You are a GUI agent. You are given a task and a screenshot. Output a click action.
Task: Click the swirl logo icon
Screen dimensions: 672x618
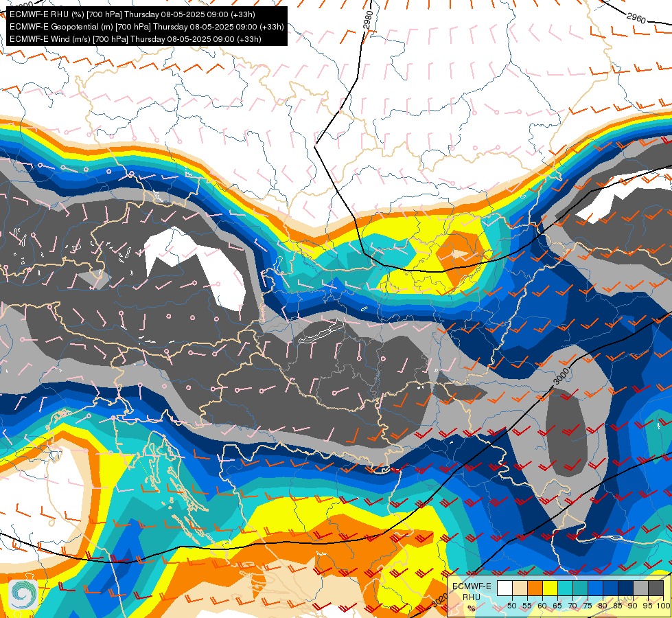(x=23, y=594)
